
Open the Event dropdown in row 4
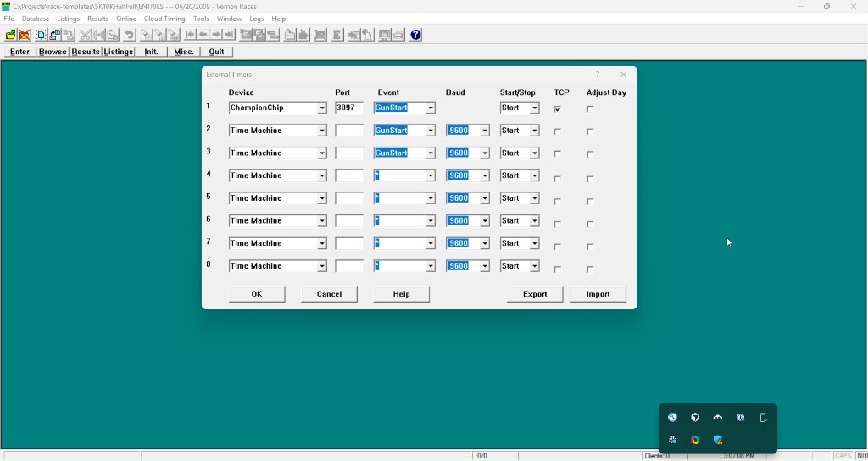(x=430, y=176)
